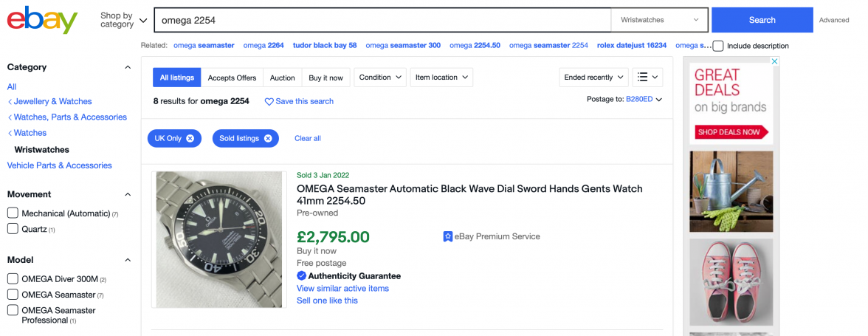The width and height of the screenshot is (868, 336).
Task: Click the Authenticity Guarantee checkmark badge
Action: [301, 276]
